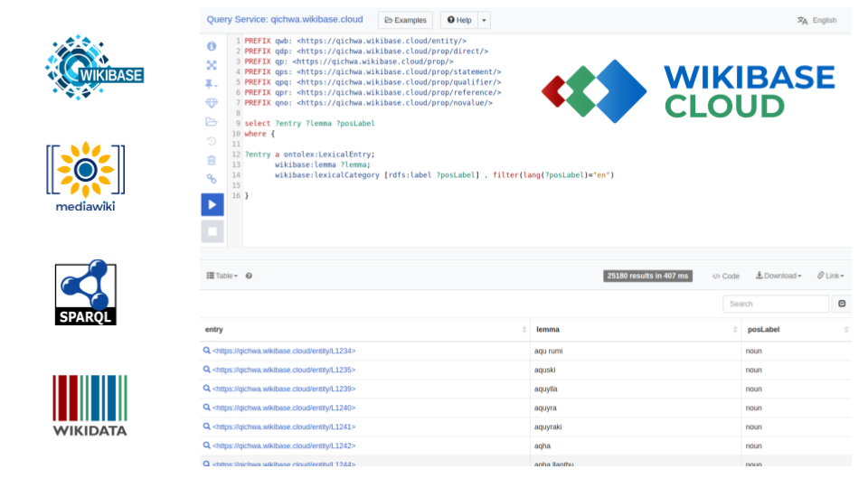The width and height of the screenshot is (868, 488).
Task: Sort results by the entry column
Action: pos(524,330)
